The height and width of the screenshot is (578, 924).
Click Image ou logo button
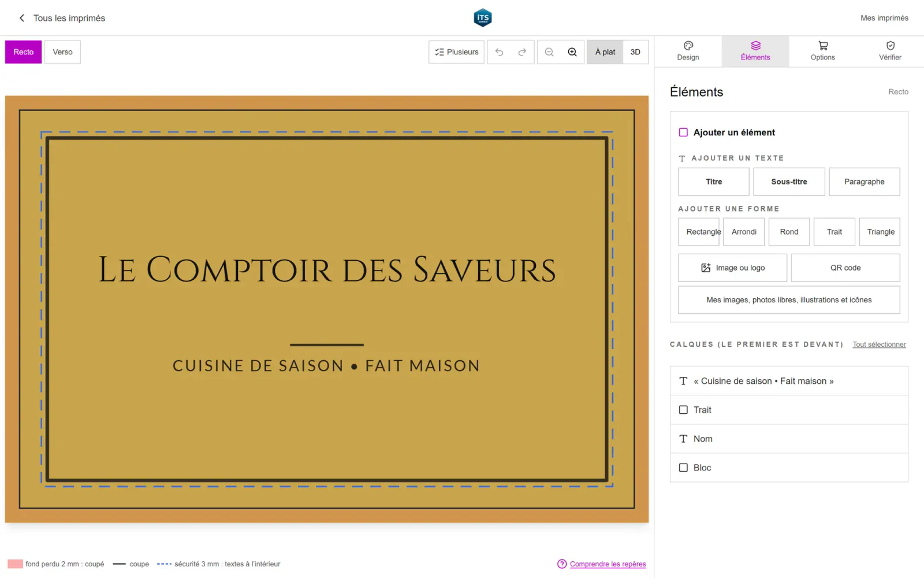point(732,268)
